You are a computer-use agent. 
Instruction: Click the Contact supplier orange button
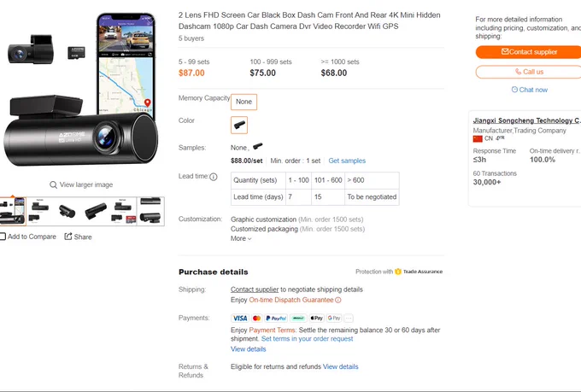point(529,52)
